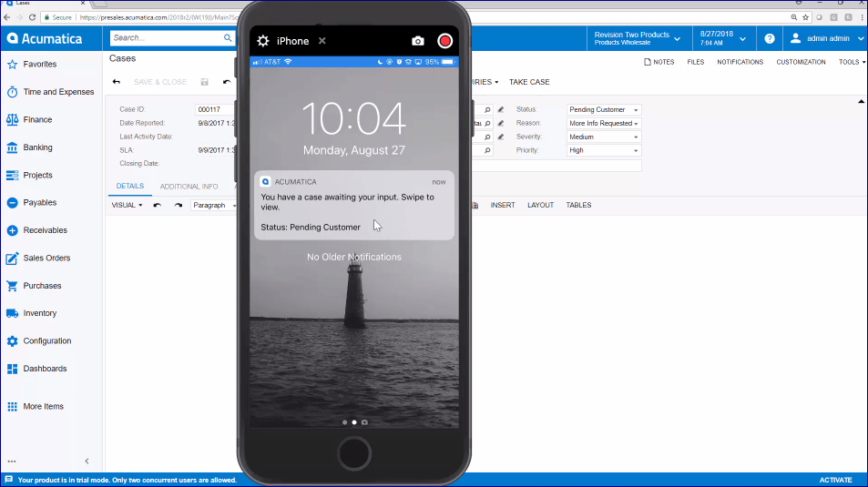Screen dimensions: 868x487
Task: Click the TAKE CASE button
Action: pos(529,82)
